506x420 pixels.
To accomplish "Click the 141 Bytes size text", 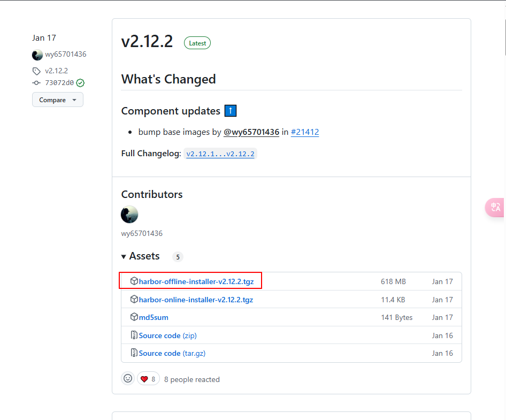I will 397,318.
